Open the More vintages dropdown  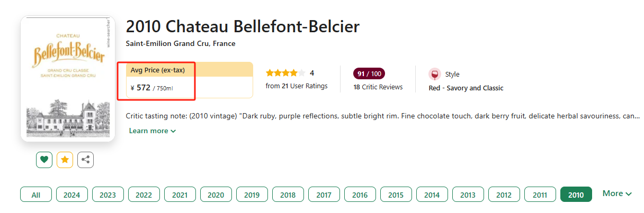pyautogui.click(x=617, y=194)
